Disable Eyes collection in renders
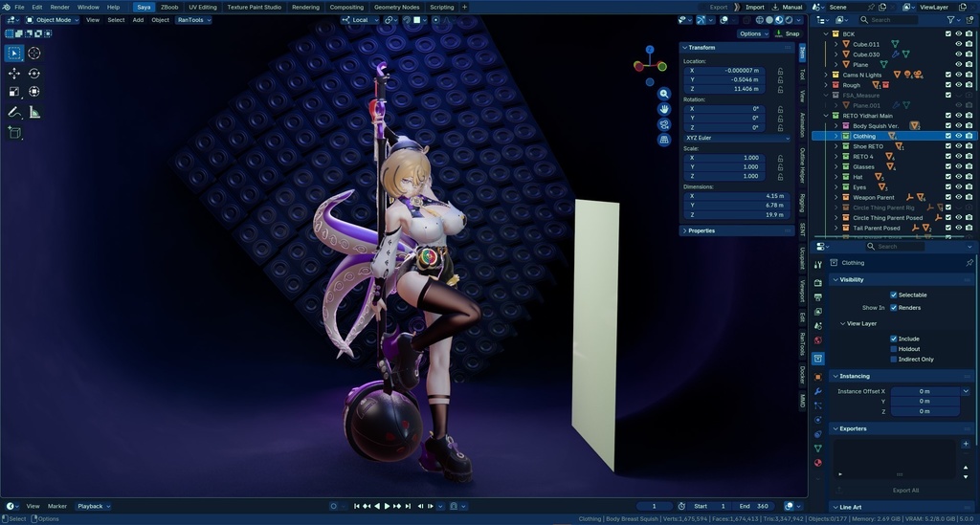The image size is (980, 525). pos(969,187)
